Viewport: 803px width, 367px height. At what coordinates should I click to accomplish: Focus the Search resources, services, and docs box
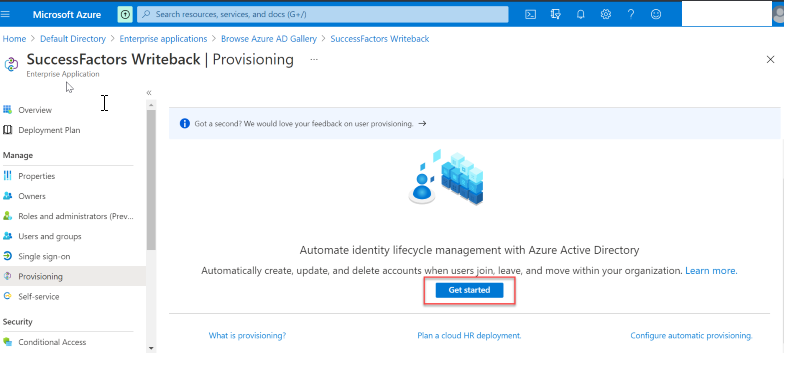[323, 14]
